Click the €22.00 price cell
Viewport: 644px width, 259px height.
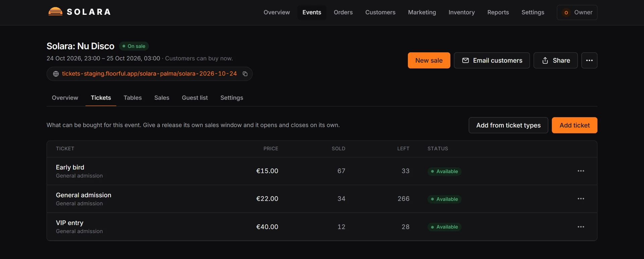click(x=267, y=199)
